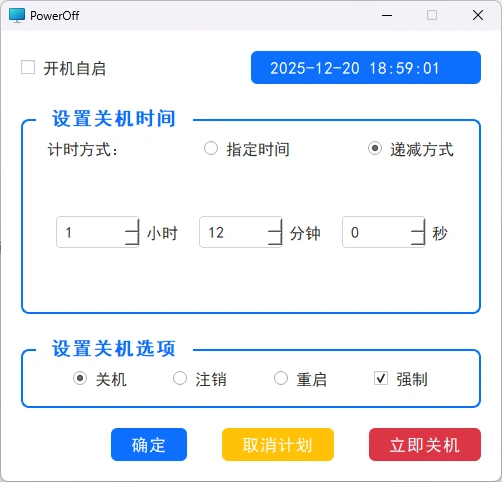Click the PowerOff title text
502x482 pixels.
[55, 16]
